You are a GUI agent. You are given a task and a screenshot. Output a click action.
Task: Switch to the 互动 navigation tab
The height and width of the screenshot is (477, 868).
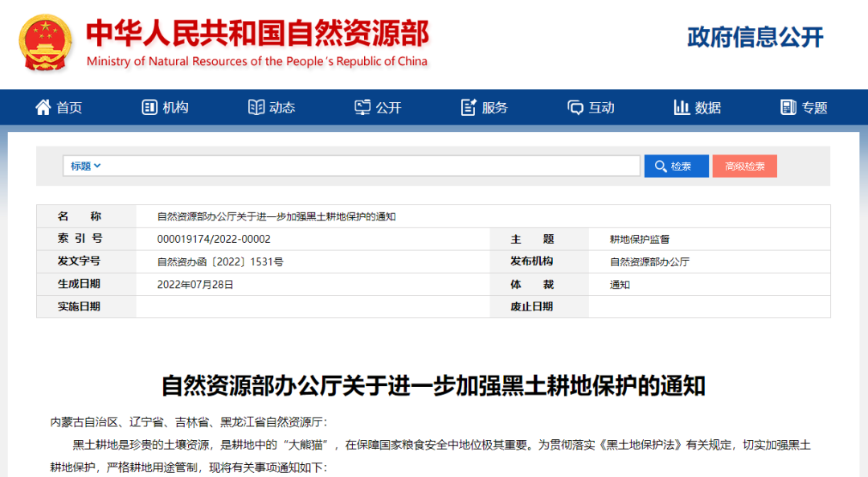590,107
